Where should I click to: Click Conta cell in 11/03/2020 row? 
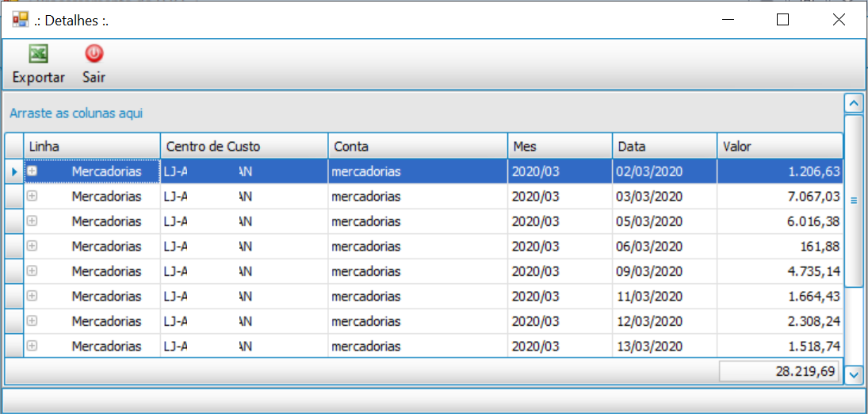[418, 297]
